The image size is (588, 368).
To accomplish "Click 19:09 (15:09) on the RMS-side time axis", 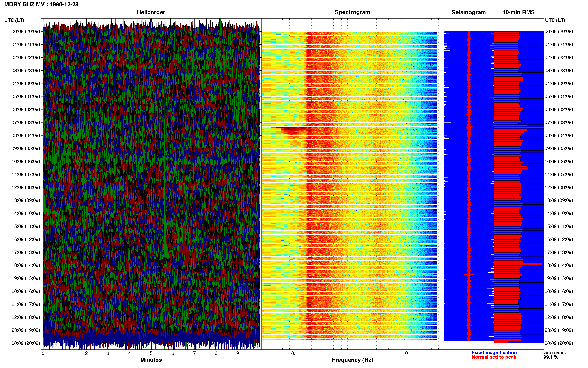I will pos(559,278).
